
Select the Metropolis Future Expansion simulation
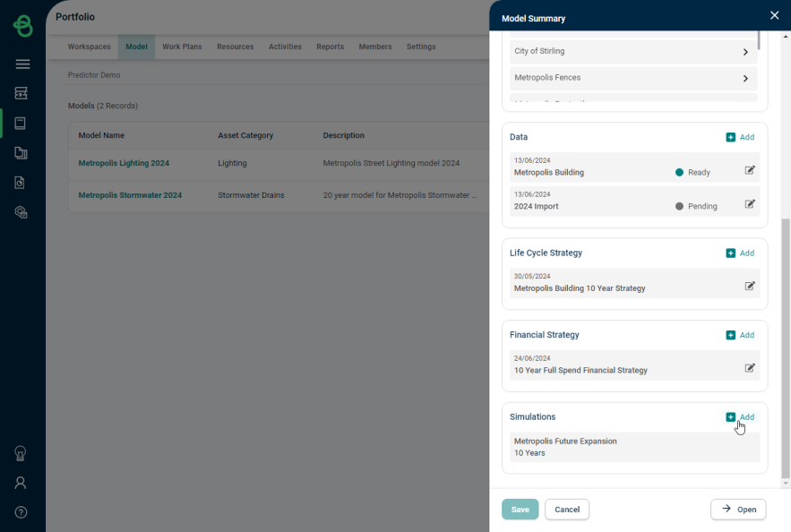pos(634,447)
